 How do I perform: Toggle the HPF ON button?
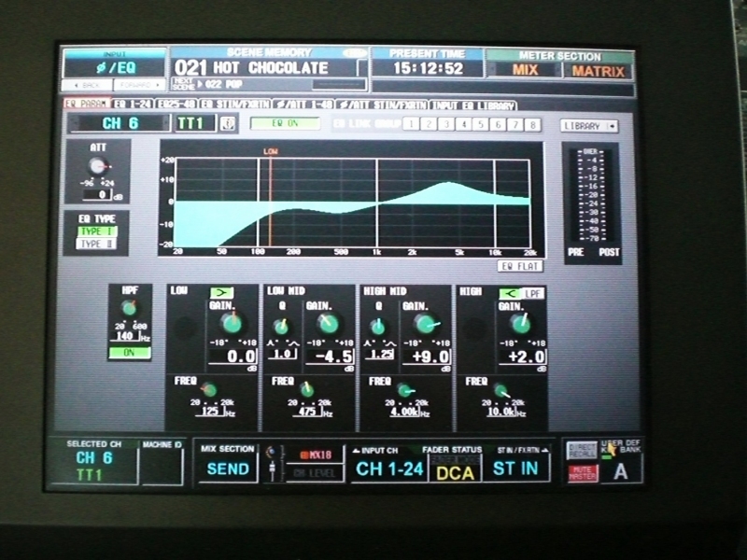click(x=130, y=353)
